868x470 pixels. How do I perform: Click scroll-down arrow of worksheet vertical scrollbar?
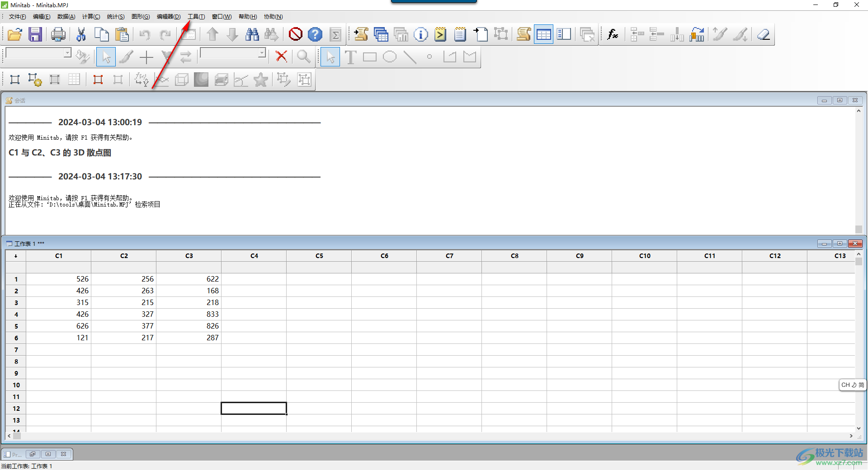859,428
